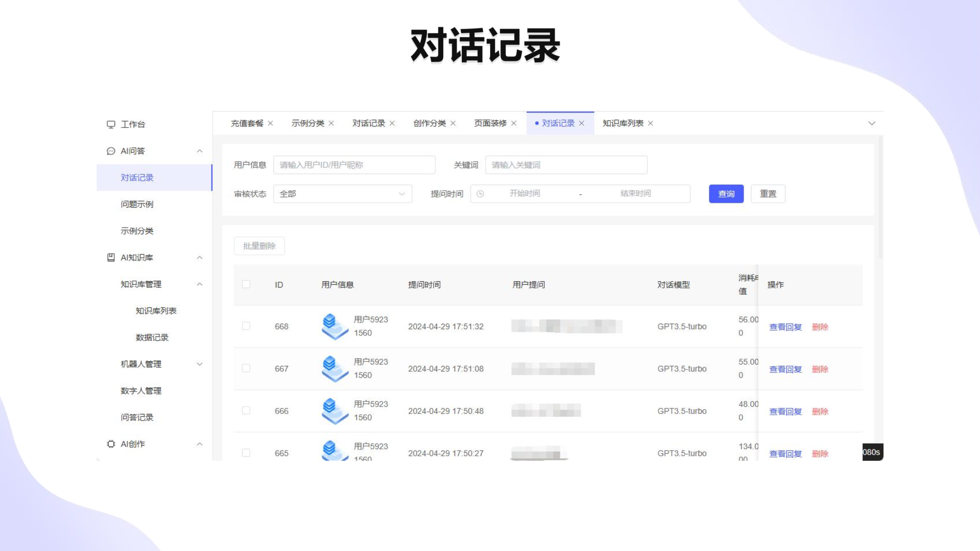The width and height of the screenshot is (980, 551).
Task: Click the blue 查询 button
Action: (726, 194)
